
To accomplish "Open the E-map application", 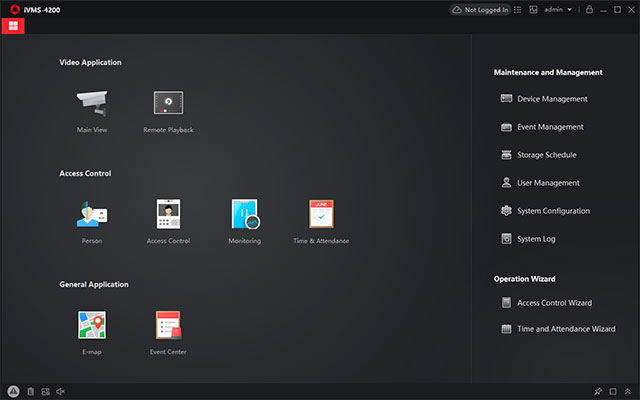I will (x=92, y=325).
